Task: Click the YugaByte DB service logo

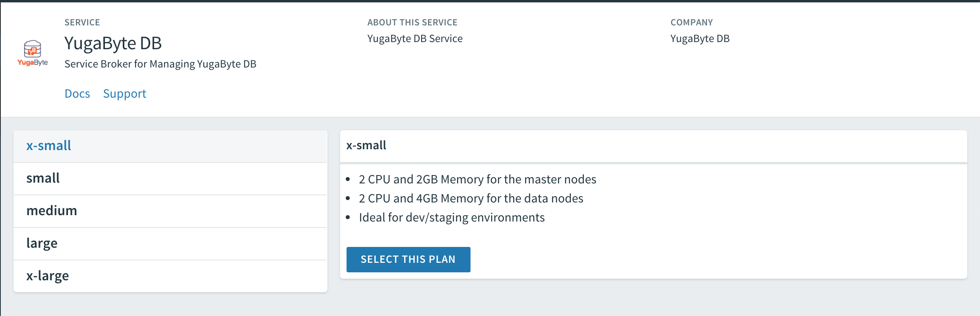Action: pos(33,52)
